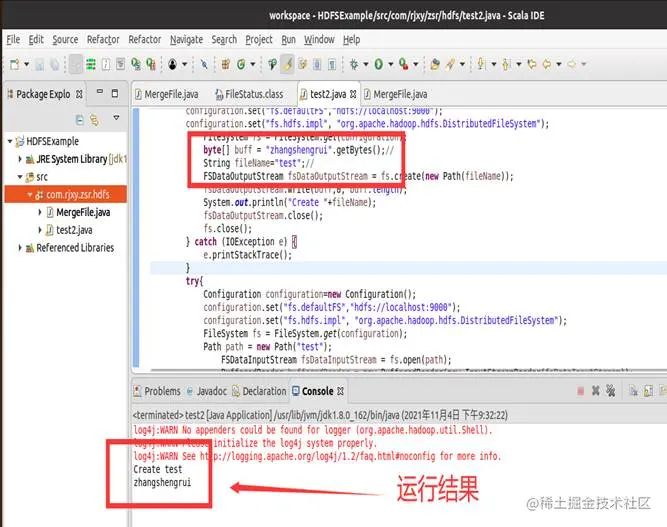Switch to the first MergeFile.java editor tab

167,94
